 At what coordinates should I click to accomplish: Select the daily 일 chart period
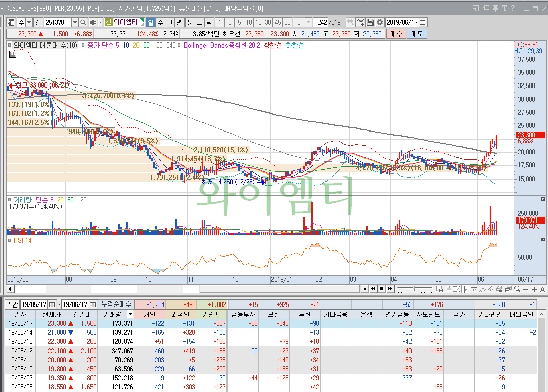pos(151,22)
